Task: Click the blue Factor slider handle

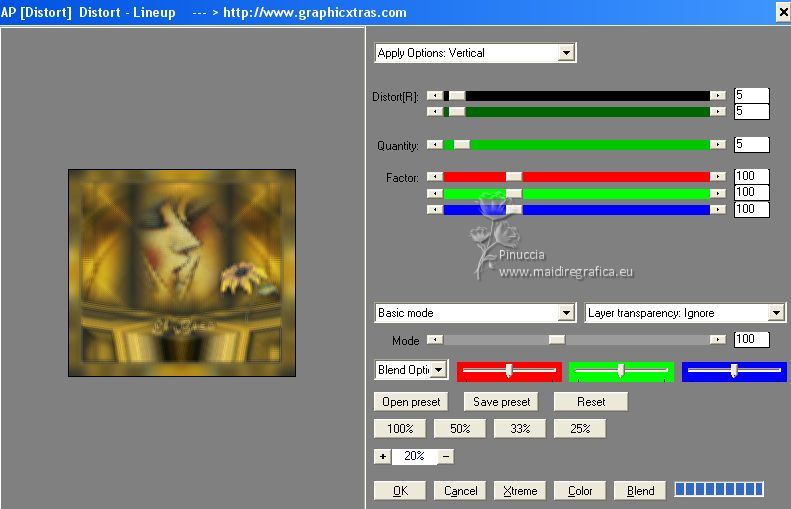Action: pos(514,209)
